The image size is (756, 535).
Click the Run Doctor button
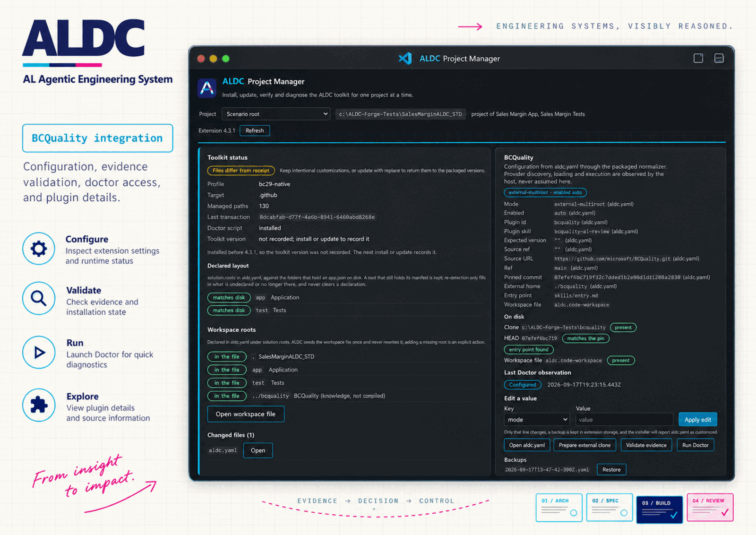[696, 445]
